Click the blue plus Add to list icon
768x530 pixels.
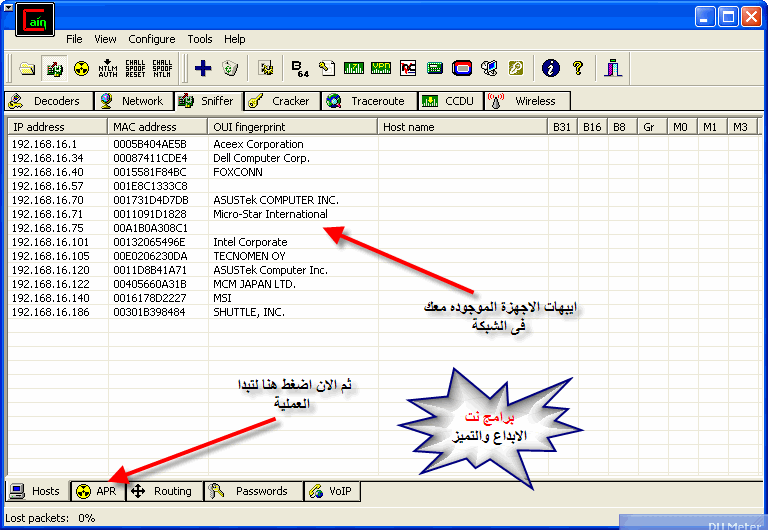(203, 68)
